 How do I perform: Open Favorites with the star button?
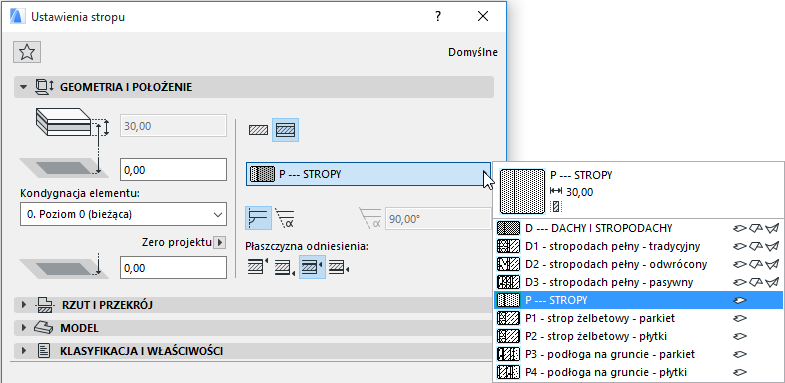coord(27,52)
